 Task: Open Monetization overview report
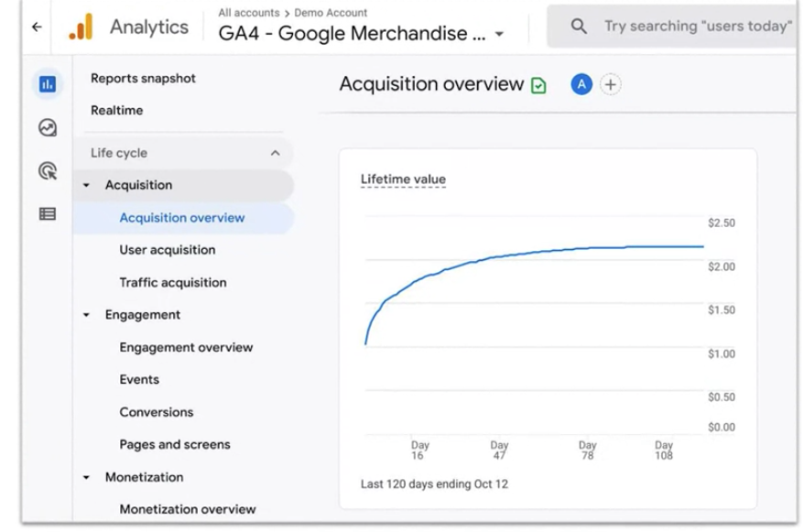pyautogui.click(x=187, y=509)
